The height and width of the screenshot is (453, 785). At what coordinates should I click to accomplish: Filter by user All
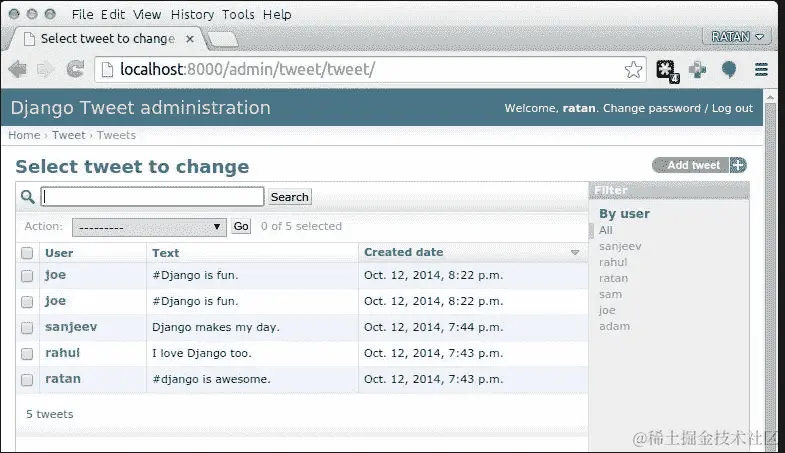(606, 230)
